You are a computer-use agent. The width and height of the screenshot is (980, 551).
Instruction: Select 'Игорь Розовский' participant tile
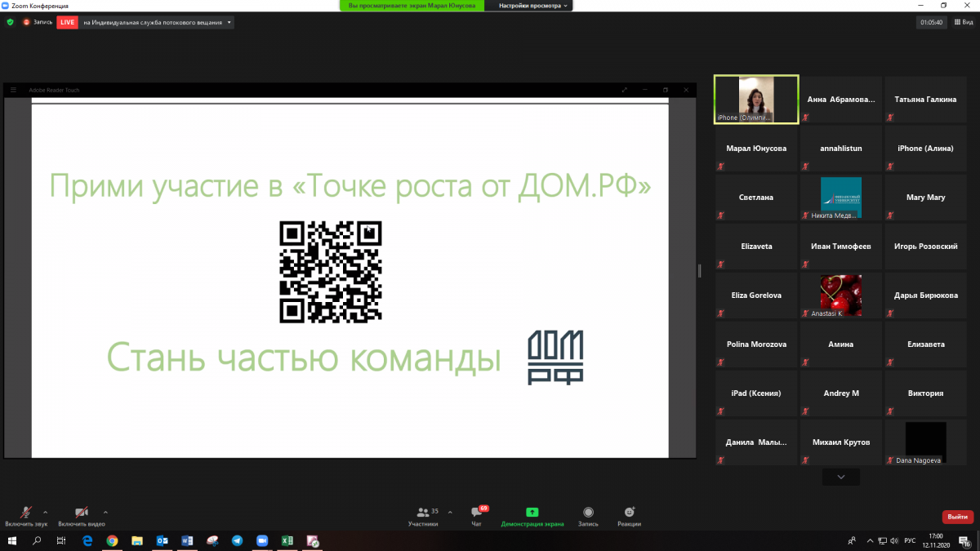pos(926,247)
